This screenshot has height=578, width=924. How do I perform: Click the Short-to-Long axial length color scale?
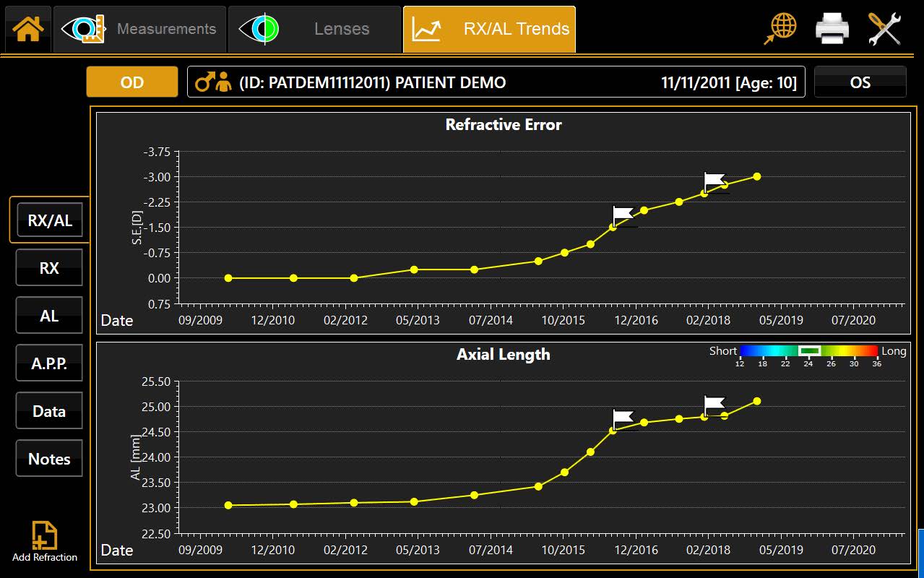[808, 353]
